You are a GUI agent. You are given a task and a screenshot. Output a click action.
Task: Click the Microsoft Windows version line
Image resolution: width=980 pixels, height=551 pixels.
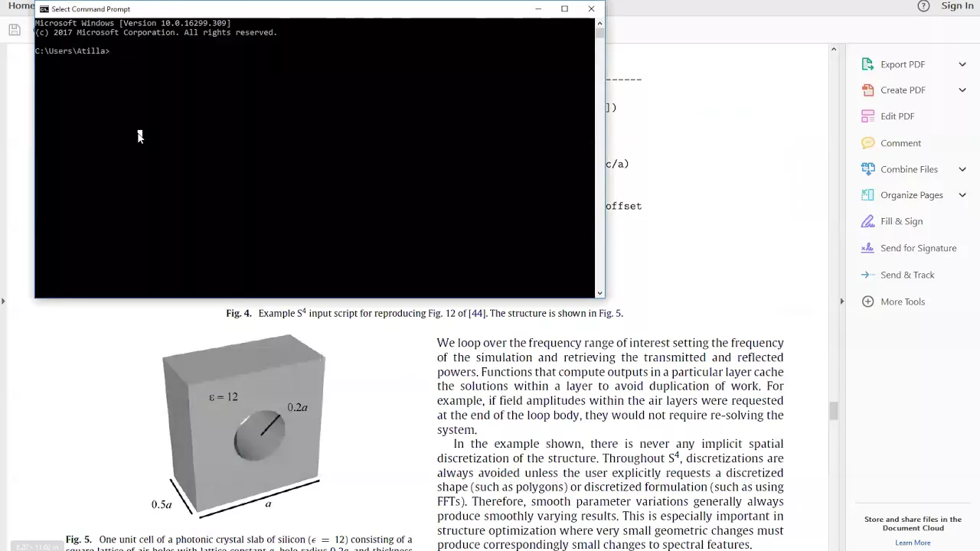click(x=132, y=24)
